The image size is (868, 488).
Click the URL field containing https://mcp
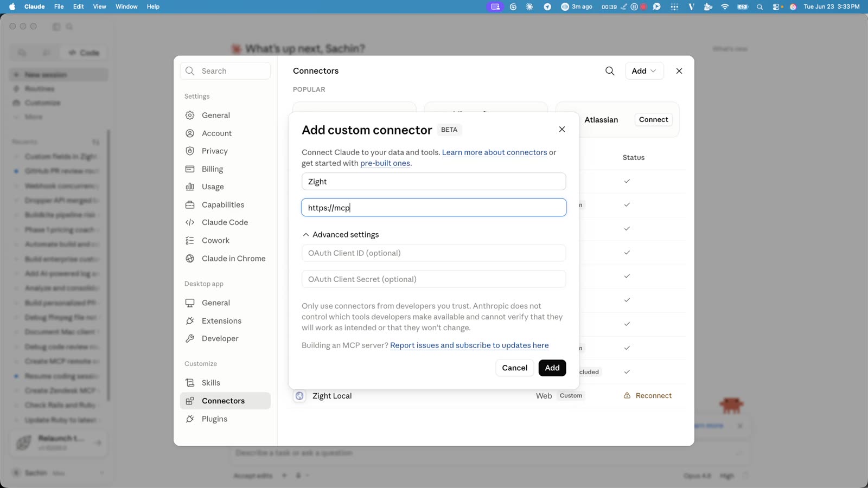434,208
